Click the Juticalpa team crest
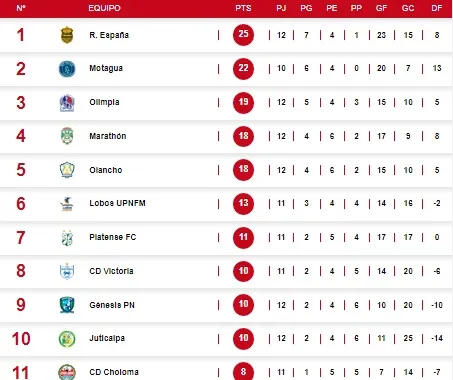453x380 pixels. (67, 339)
